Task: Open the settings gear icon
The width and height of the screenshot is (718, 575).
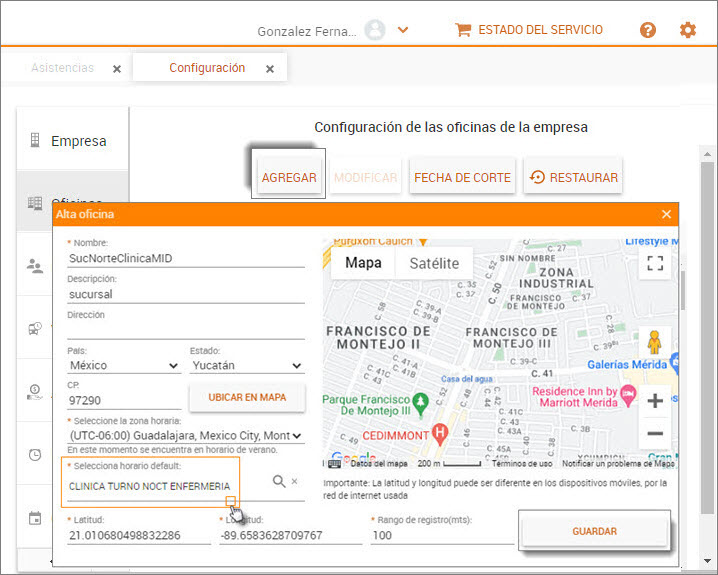Action: (688, 30)
